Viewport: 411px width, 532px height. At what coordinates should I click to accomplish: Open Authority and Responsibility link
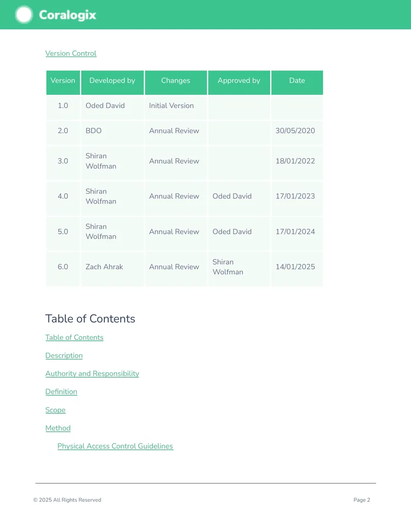pos(92,374)
